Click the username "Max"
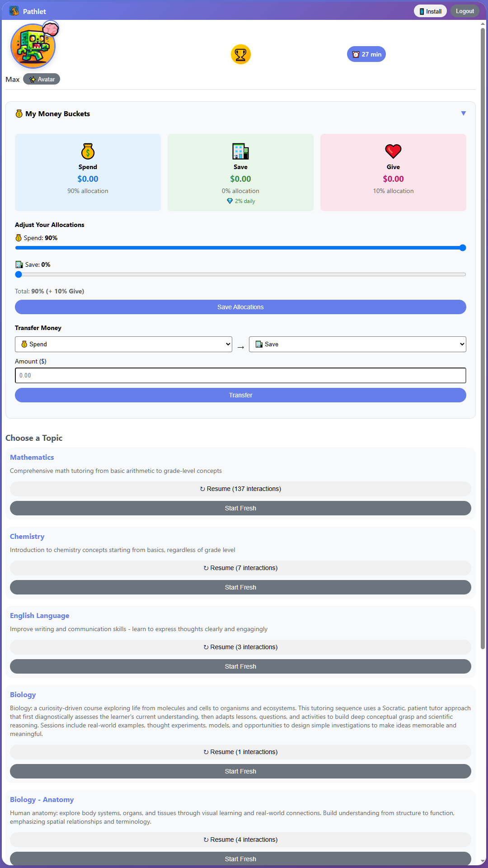The width and height of the screenshot is (488, 868). tap(13, 80)
